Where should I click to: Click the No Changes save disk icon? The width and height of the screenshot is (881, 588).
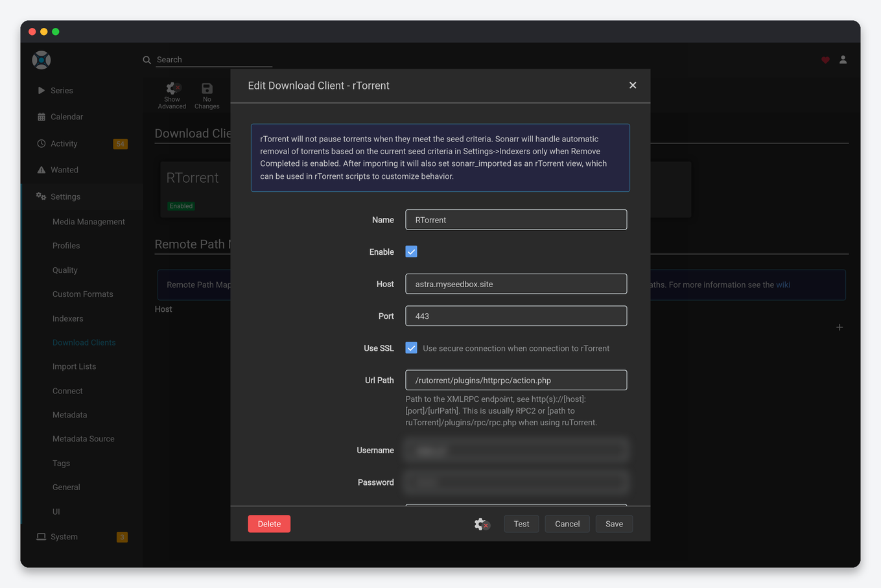207,89
